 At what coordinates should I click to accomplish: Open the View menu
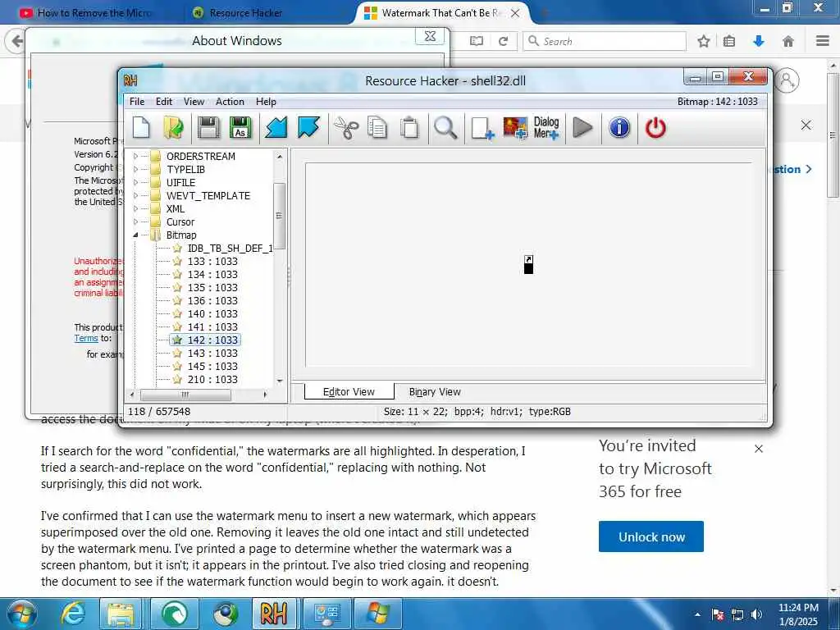[x=194, y=102]
